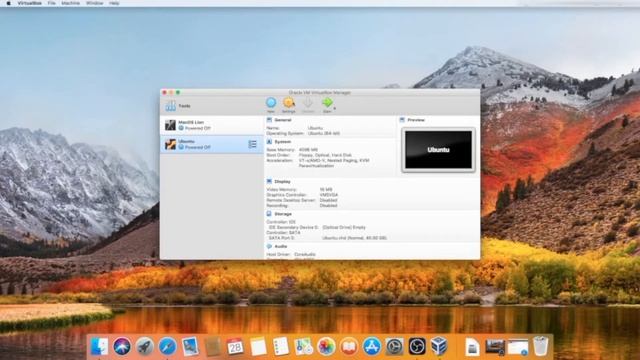Image resolution: width=640 pixels, height=360 pixels.
Task: Open the Audio section heading
Action: coord(281,247)
